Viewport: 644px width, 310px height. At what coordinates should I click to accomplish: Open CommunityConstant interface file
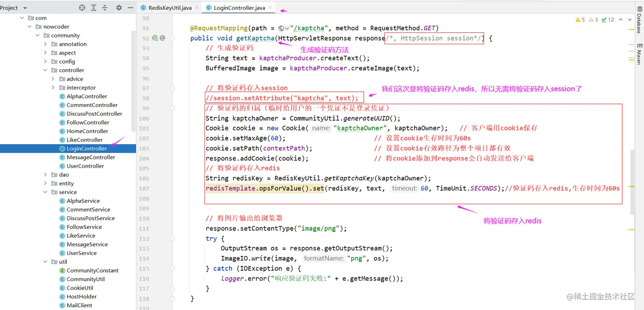click(x=92, y=270)
